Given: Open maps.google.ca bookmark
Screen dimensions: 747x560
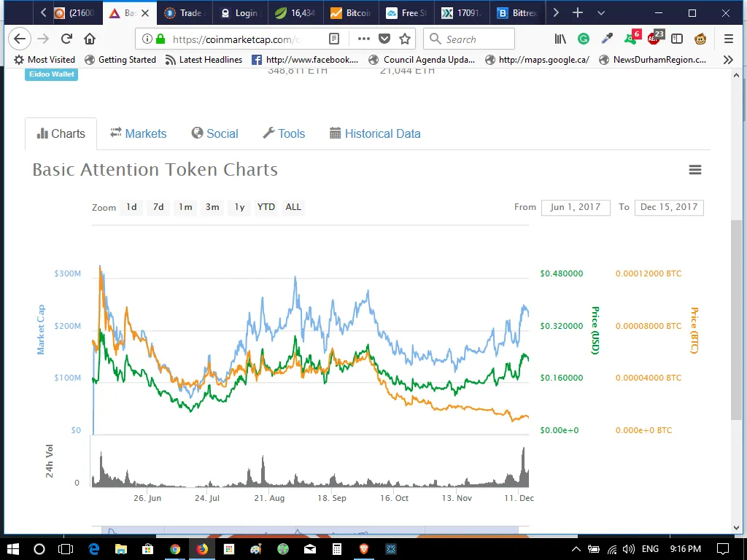Looking at the screenshot, I should (x=537, y=60).
